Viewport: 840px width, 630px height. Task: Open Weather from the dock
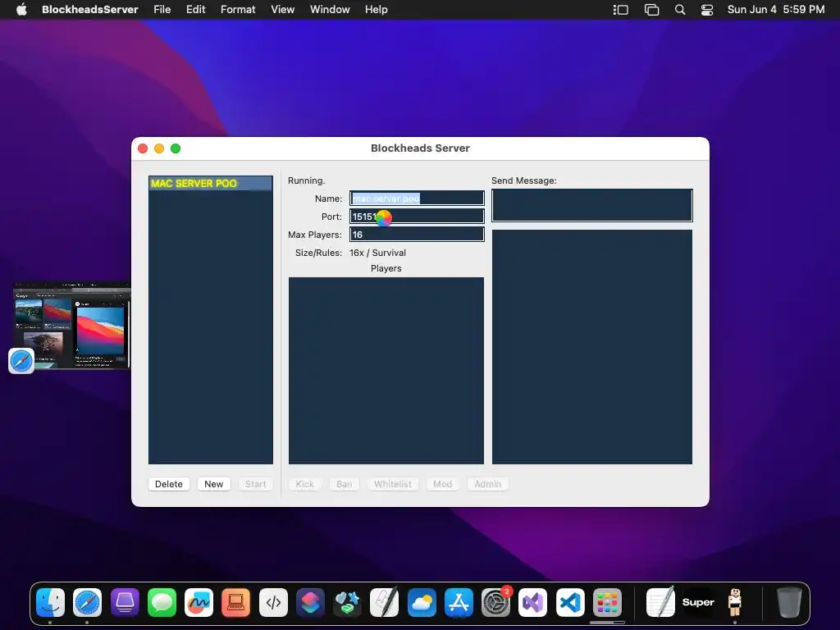click(422, 603)
